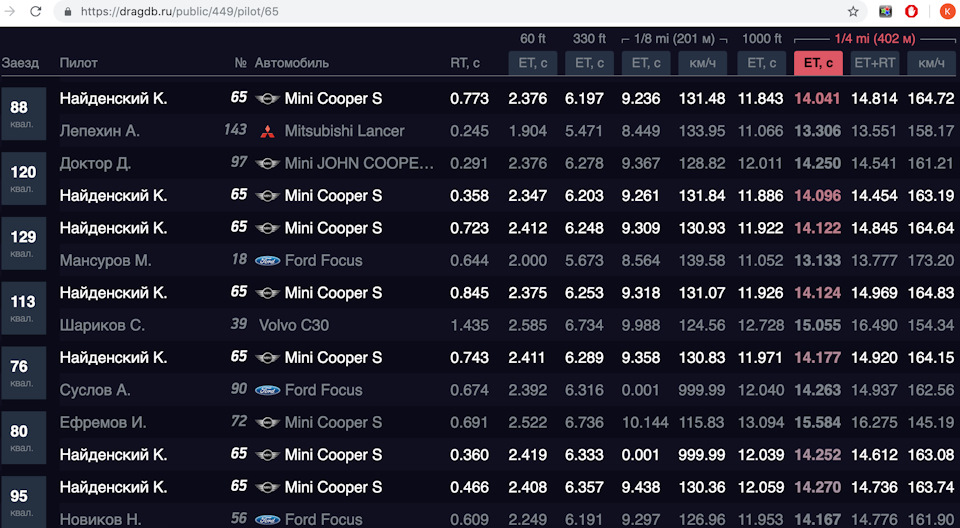Sort by the highlighted 1/4 mi ET column
Viewport: 960px width, 528px height.
coord(818,63)
